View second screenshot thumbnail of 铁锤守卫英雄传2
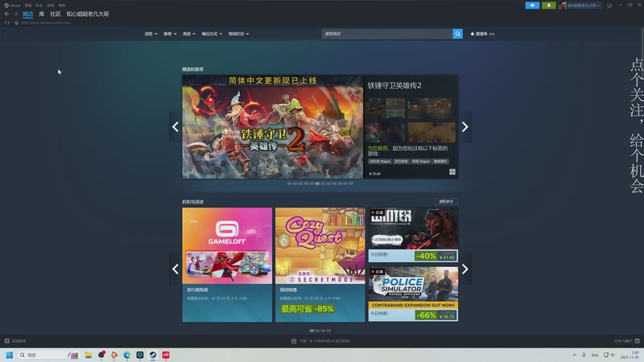Screen dimensions: 644x362 pyautogui.click(x=431, y=109)
